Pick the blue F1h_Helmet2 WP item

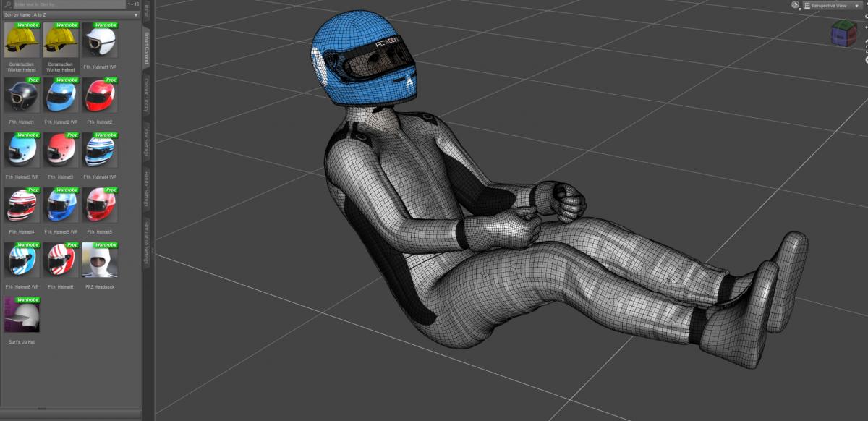[x=61, y=96]
